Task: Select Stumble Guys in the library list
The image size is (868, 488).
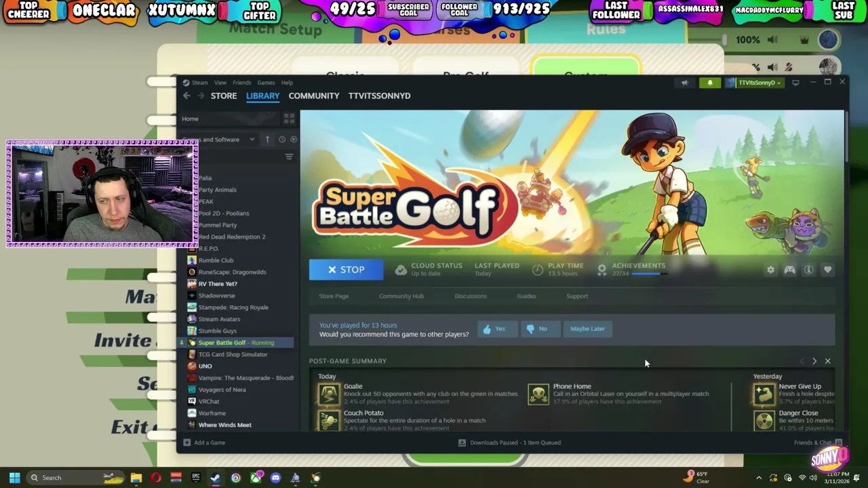Action: click(x=217, y=331)
